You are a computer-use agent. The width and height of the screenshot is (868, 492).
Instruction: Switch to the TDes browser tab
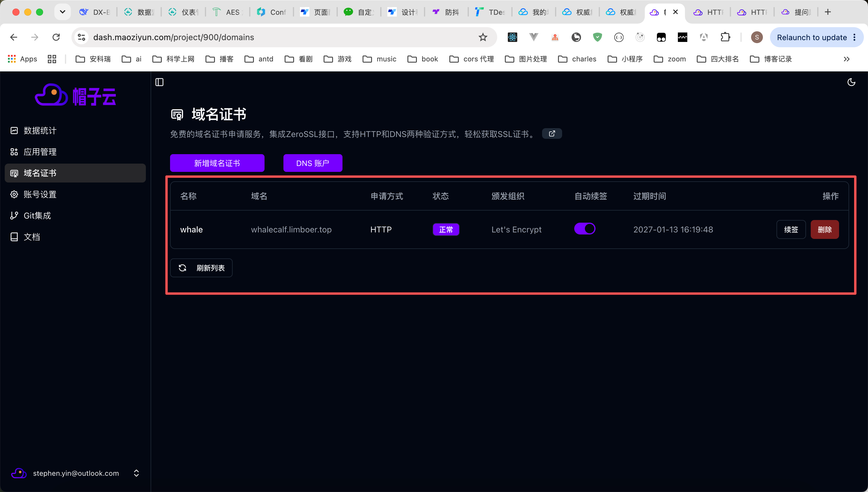(490, 12)
